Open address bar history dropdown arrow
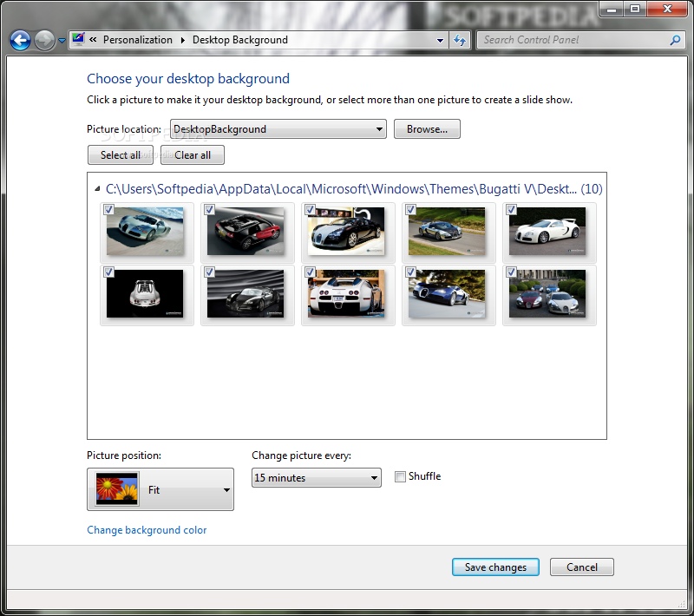The height and width of the screenshot is (616, 694). [x=440, y=40]
